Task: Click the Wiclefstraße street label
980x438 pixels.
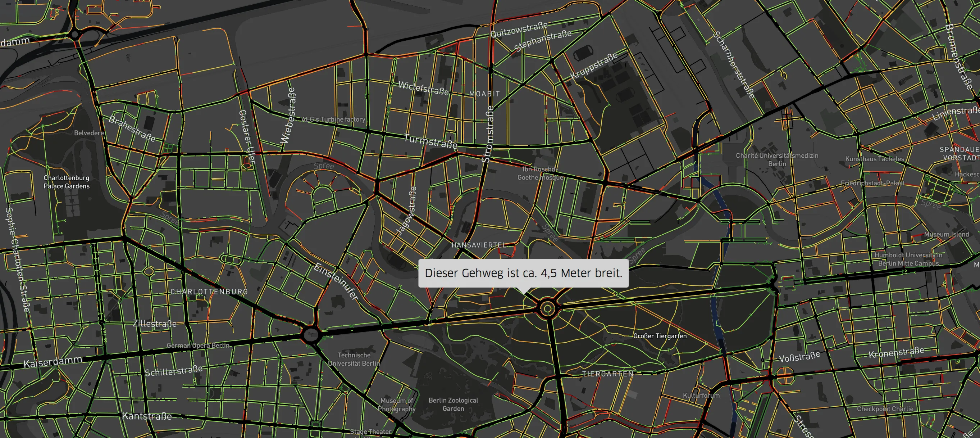Action: tap(423, 88)
